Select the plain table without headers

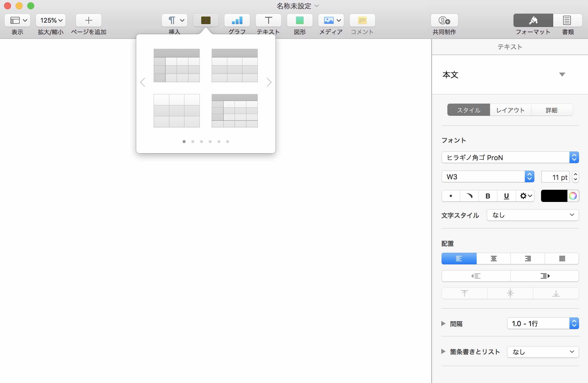(177, 111)
